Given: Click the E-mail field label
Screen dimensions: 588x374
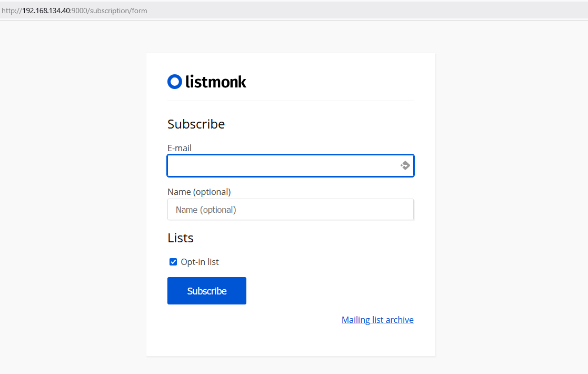Looking at the screenshot, I should click(x=180, y=148).
